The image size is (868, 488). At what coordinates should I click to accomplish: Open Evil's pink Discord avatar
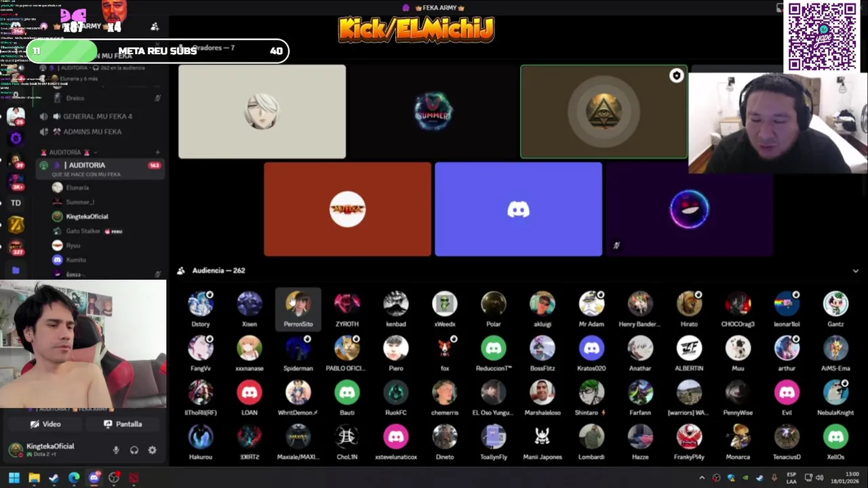pos(787,392)
